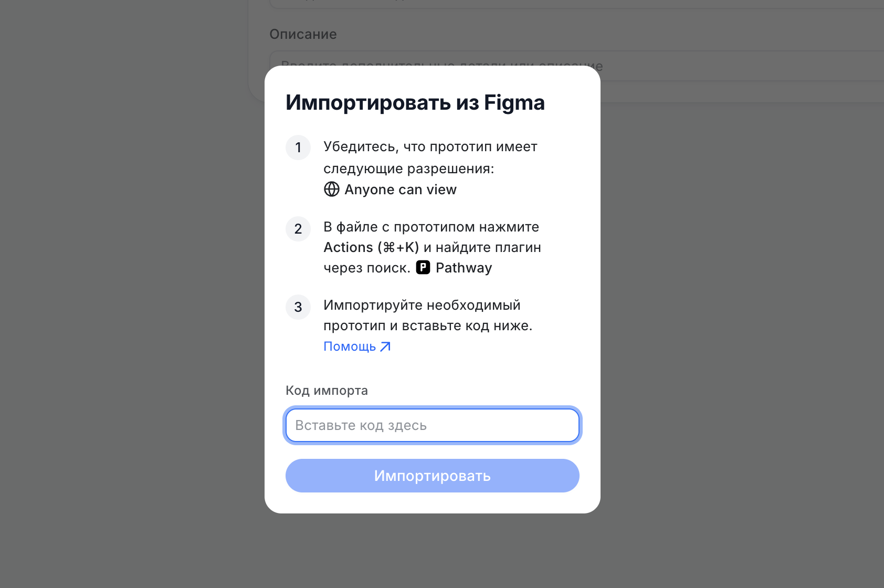
Task: Click the Код импорта field label
Action: click(327, 391)
